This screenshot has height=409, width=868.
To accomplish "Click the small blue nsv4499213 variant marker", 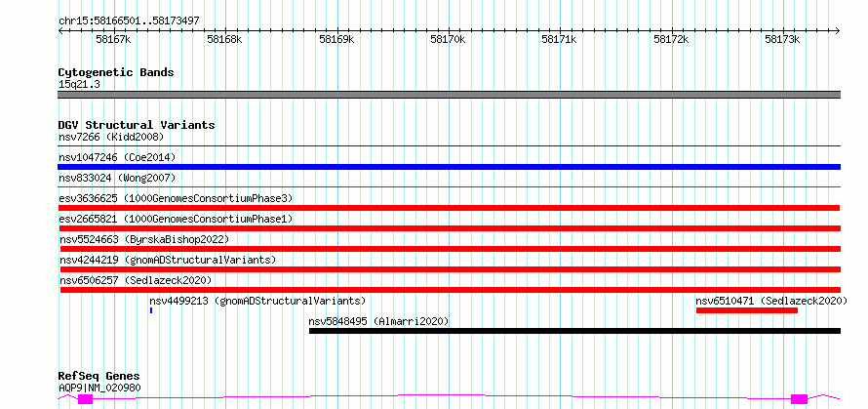I will tap(150, 310).
